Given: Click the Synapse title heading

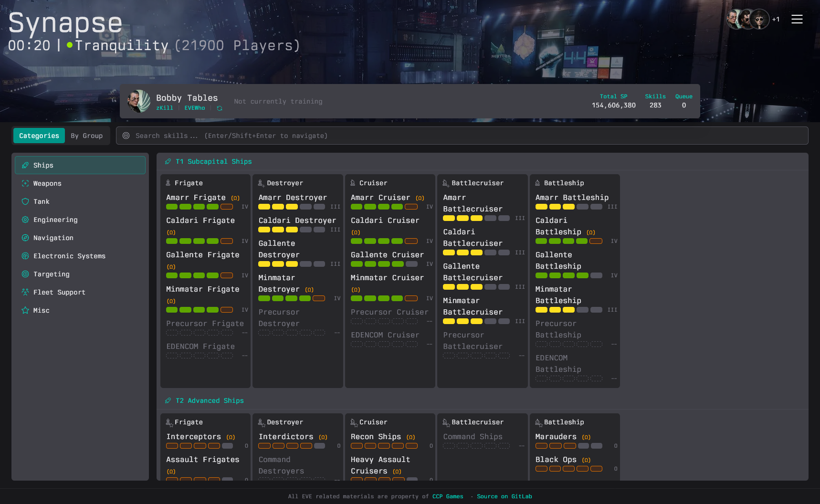Looking at the screenshot, I should pyautogui.click(x=65, y=23).
